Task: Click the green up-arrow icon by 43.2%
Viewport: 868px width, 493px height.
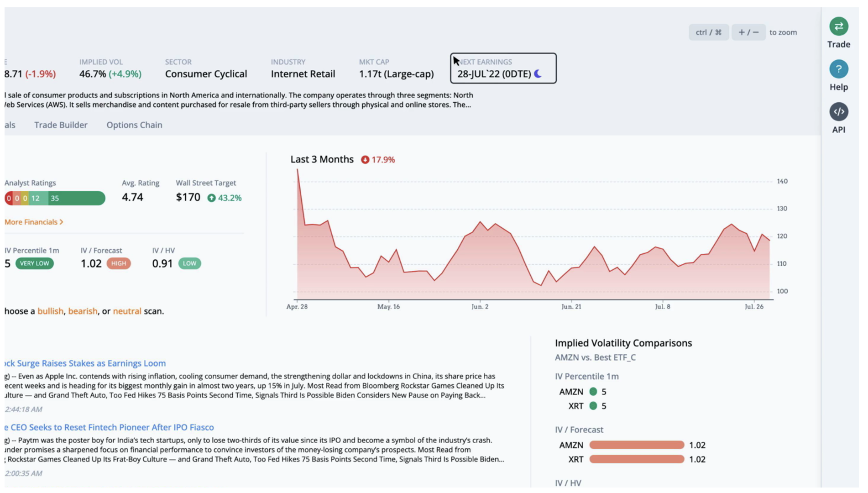Action: coord(211,198)
